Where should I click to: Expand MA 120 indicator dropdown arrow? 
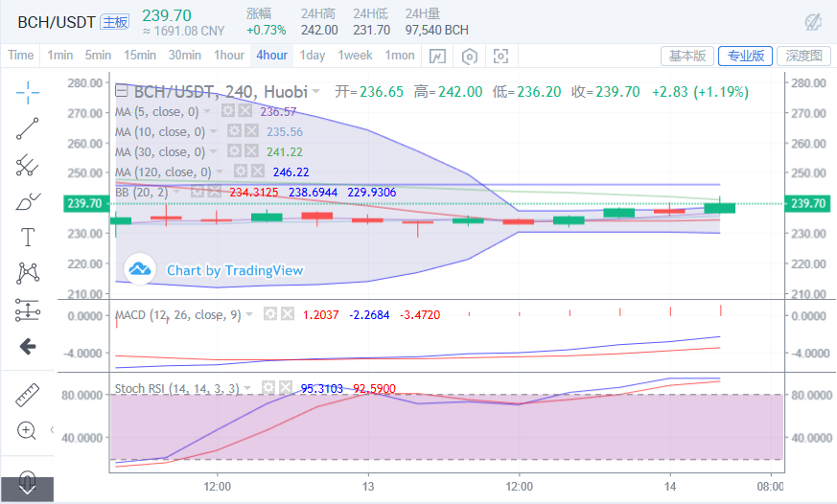pyautogui.click(x=220, y=172)
